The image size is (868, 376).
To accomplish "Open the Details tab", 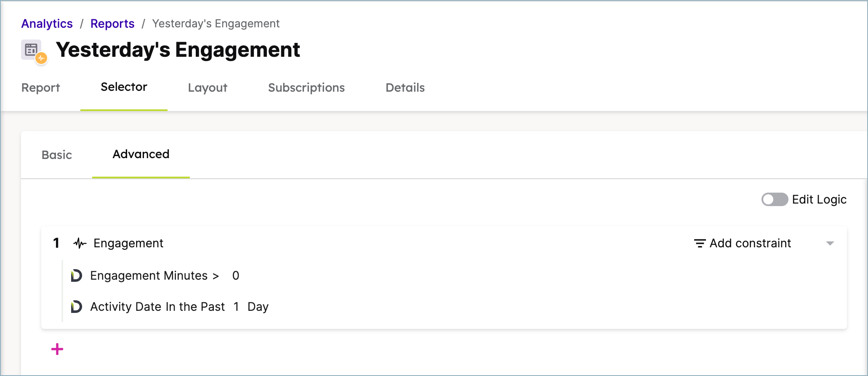I will pyautogui.click(x=405, y=87).
